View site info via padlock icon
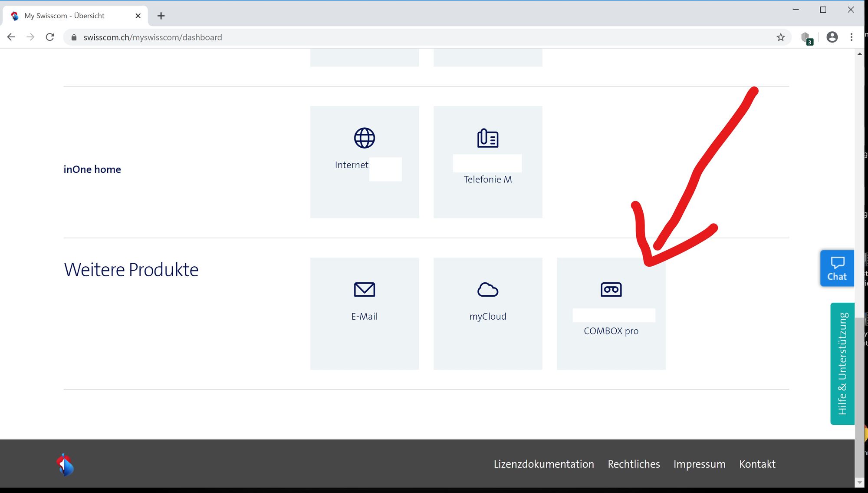The image size is (868, 493). 74,37
